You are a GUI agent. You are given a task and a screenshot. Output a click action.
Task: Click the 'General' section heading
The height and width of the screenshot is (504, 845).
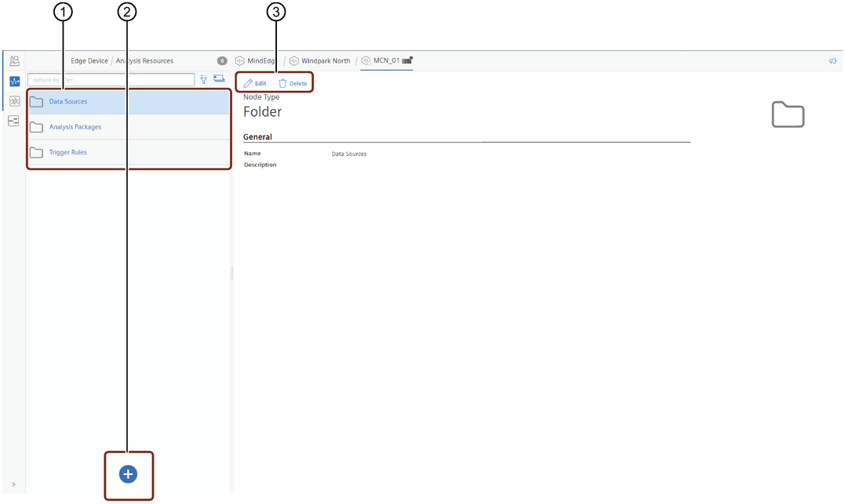pos(257,136)
